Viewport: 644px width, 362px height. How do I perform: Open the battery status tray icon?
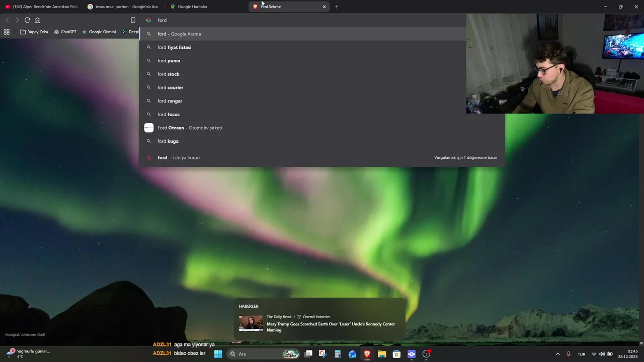tap(610, 354)
